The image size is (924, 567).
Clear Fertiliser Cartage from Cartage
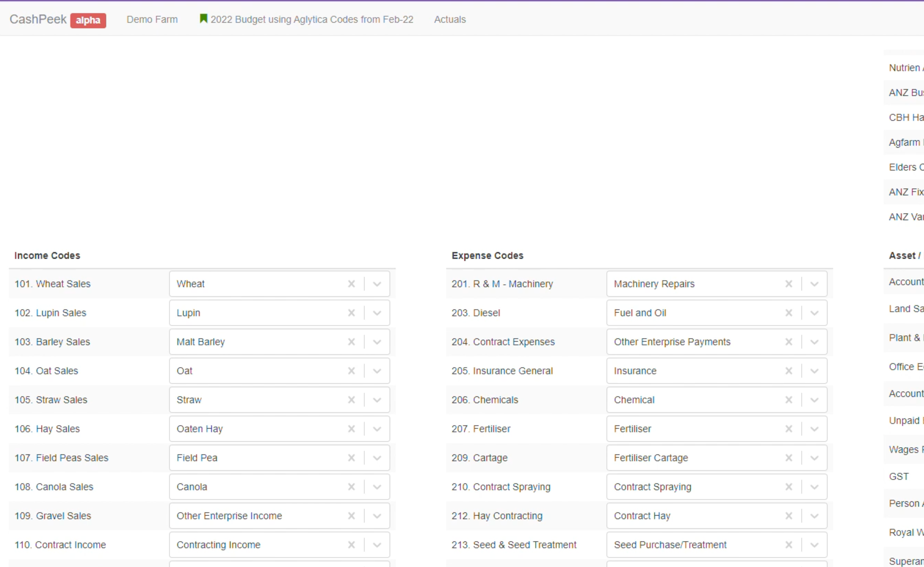[x=788, y=458]
